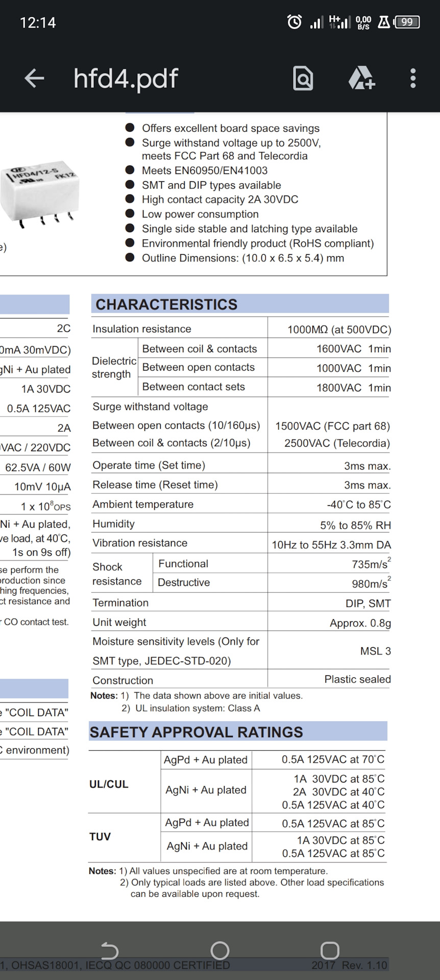Tap the battery level indicator
The width and height of the screenshot is (440, 980).
[407, 22]
